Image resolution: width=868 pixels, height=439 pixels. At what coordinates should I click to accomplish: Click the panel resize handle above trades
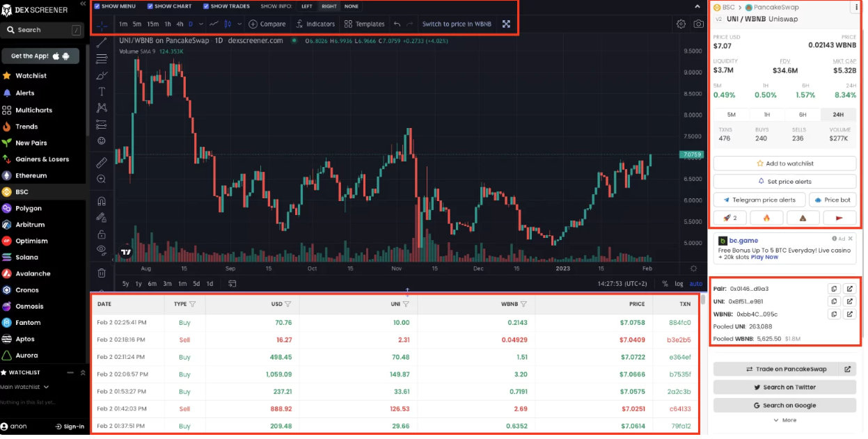tap(407, 291)
